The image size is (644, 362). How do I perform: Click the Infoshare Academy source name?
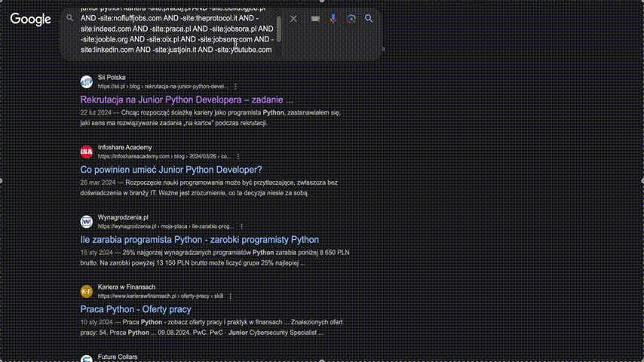pos(125,147)
